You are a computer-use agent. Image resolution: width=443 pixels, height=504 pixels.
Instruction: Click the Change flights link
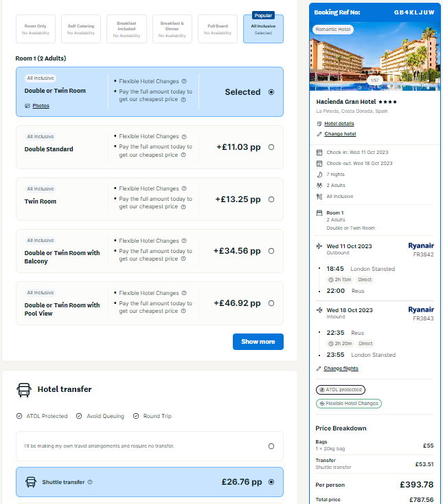tap(341, 369)
